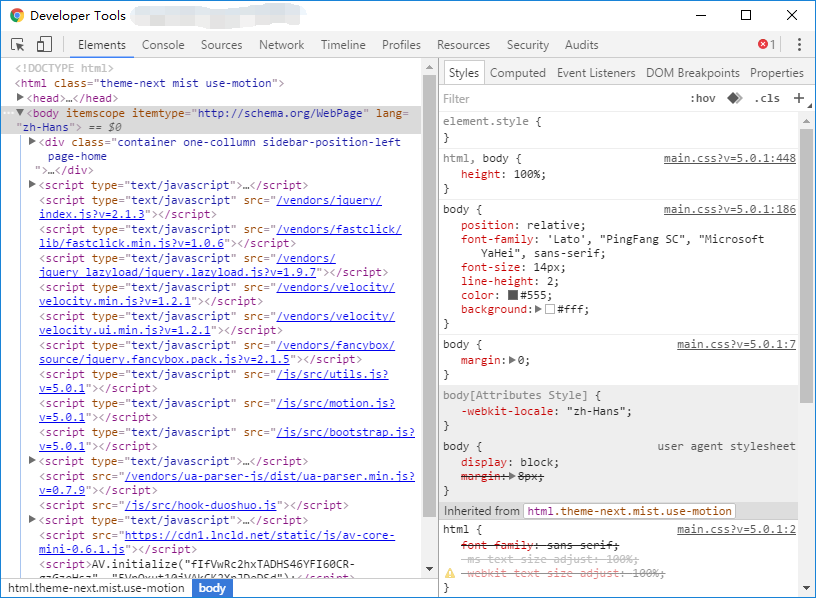Click the Styles pane scrollbar down arrow

tap(806, 588)
